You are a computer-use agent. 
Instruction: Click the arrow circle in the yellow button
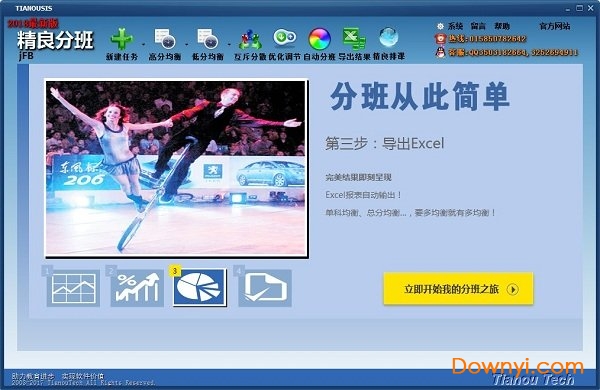(513, 289)
